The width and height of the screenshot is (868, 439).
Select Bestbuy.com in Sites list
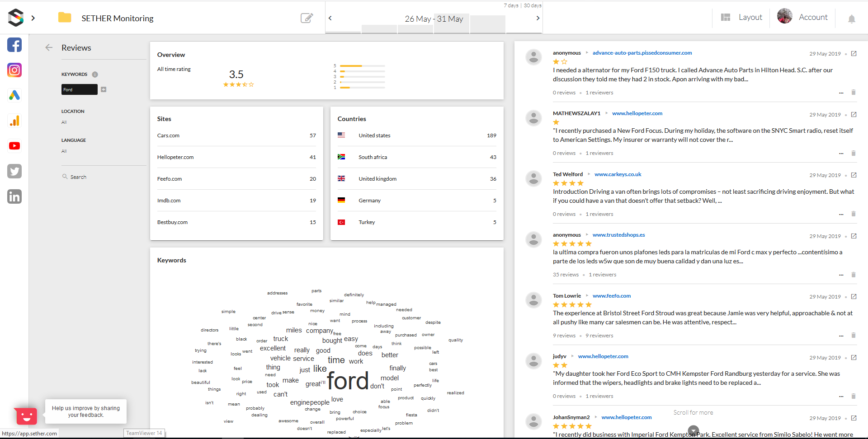(x=236, y=222)
